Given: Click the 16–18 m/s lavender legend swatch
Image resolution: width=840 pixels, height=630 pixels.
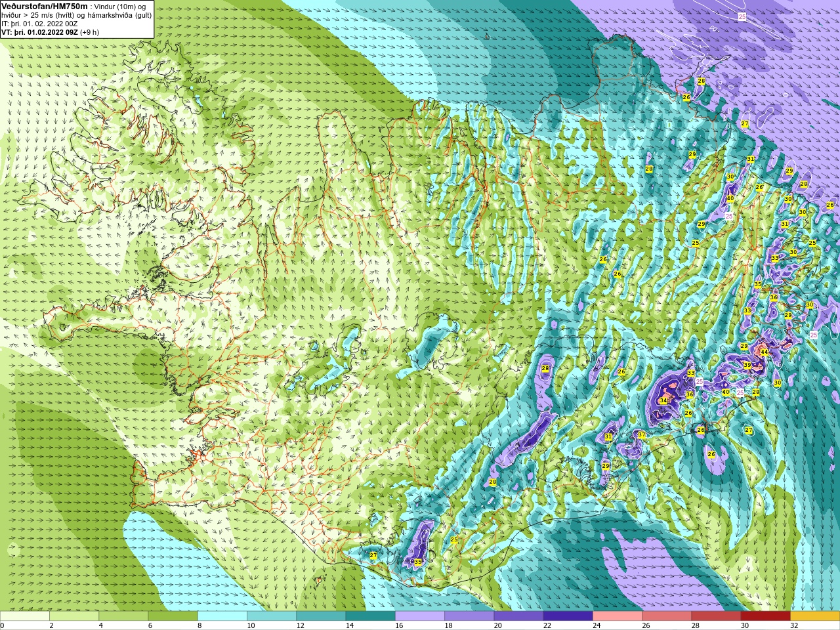Looking at the screenshot, I should (x=420, y=616).
